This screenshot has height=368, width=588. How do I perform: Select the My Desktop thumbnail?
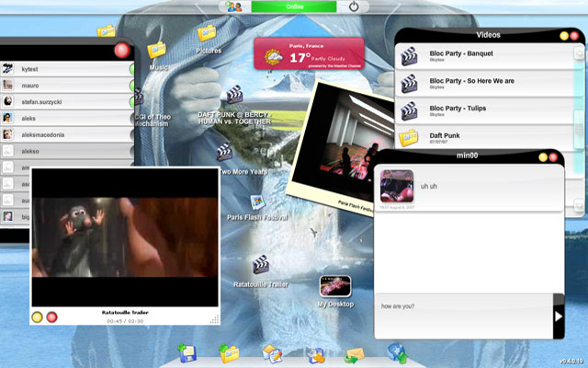[335, 286]
